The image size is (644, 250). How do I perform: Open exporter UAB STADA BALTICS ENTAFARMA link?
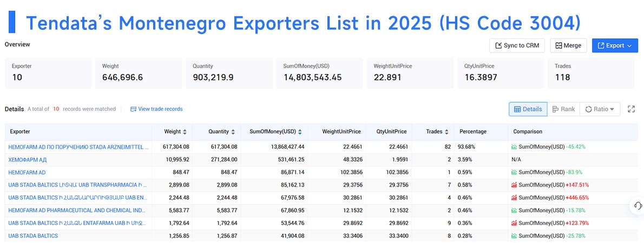pos(78,223)
